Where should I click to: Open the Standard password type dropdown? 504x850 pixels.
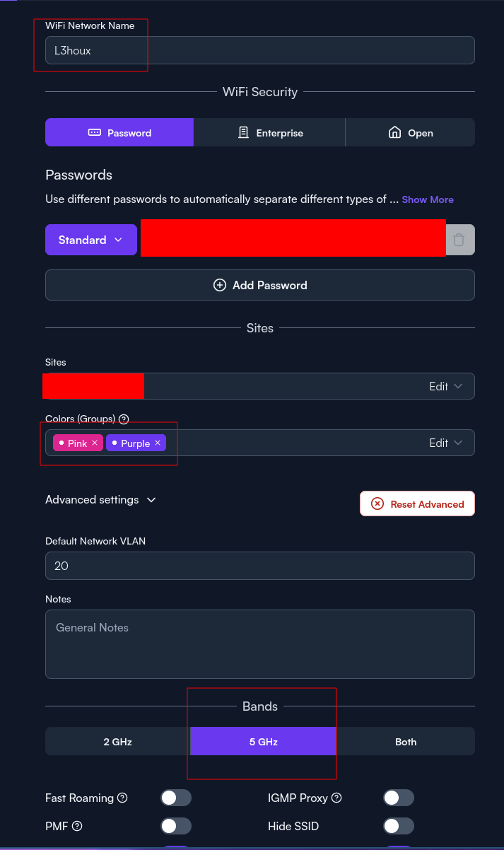[x=91, y=240]
